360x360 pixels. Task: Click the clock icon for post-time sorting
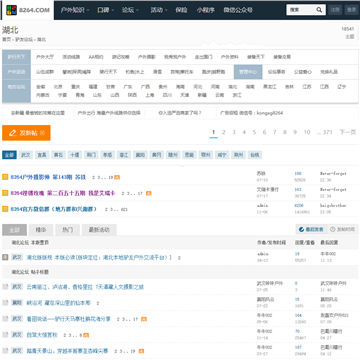pos(332,229)
